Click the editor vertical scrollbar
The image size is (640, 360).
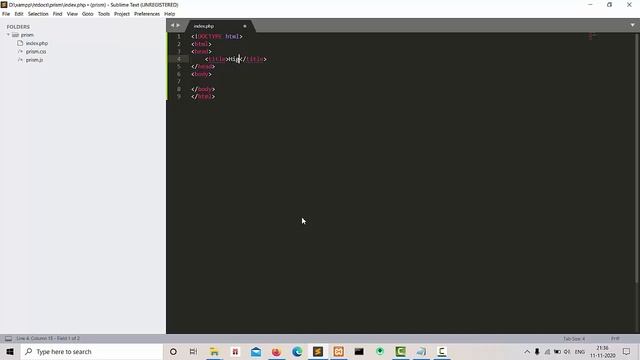(x=637, y=157)
